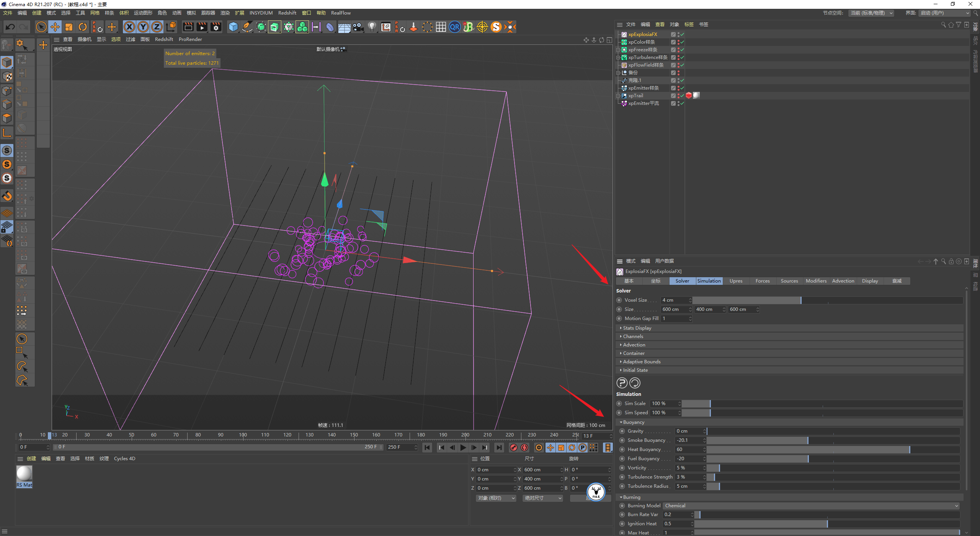Open the Burning Model dropdown
Viewport: 980px width, 536px height.
point(811,506)
